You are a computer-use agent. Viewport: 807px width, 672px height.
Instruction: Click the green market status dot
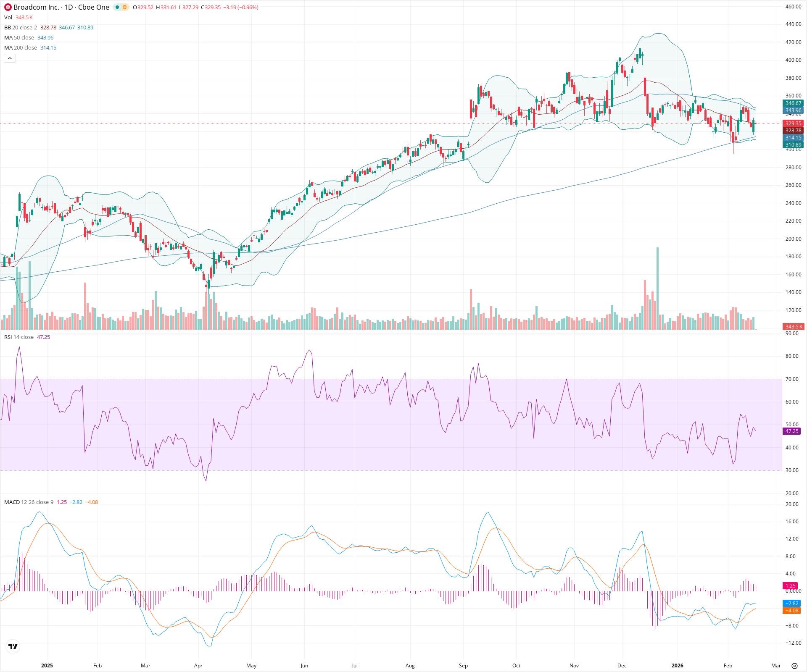coord(118,7)
